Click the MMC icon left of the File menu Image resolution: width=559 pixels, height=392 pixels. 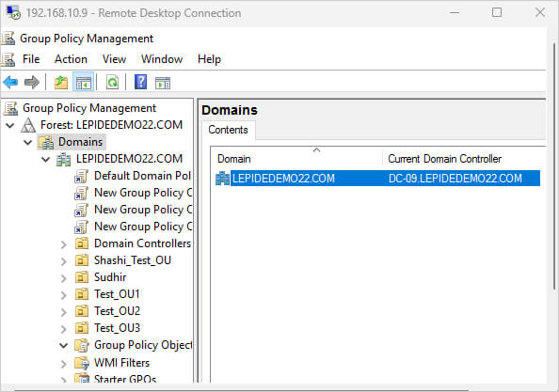8,59
